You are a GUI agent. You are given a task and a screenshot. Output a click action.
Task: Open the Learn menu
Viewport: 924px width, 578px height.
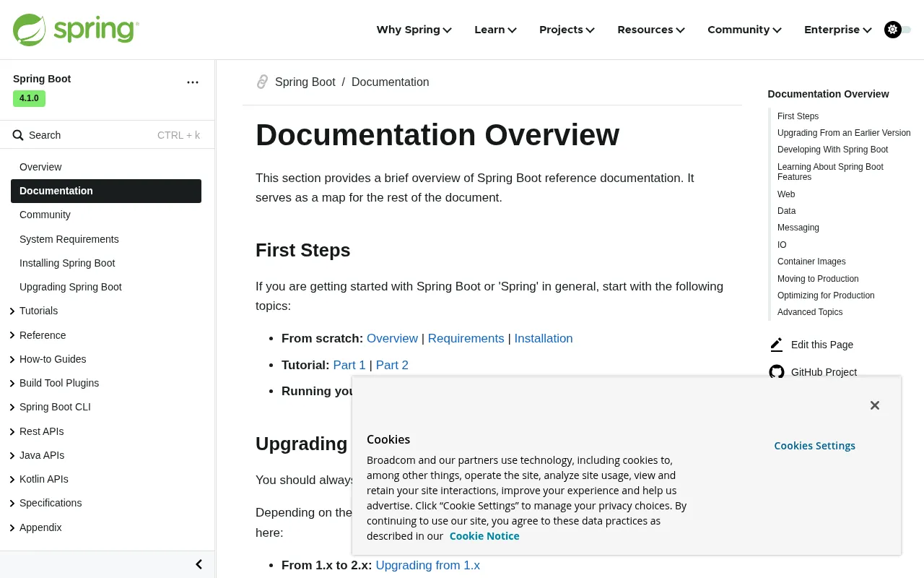pyautogui.click(x=495, y=30)
